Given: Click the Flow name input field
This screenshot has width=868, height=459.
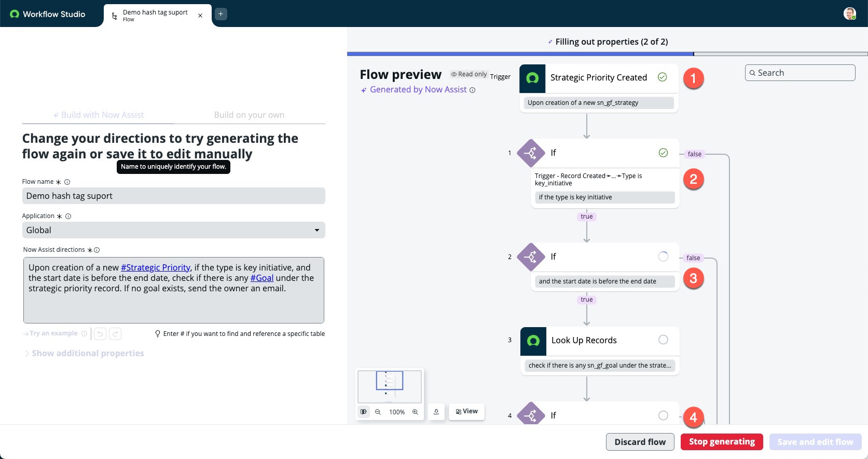Looking at the screenshot, I should (x=174, y=196).
